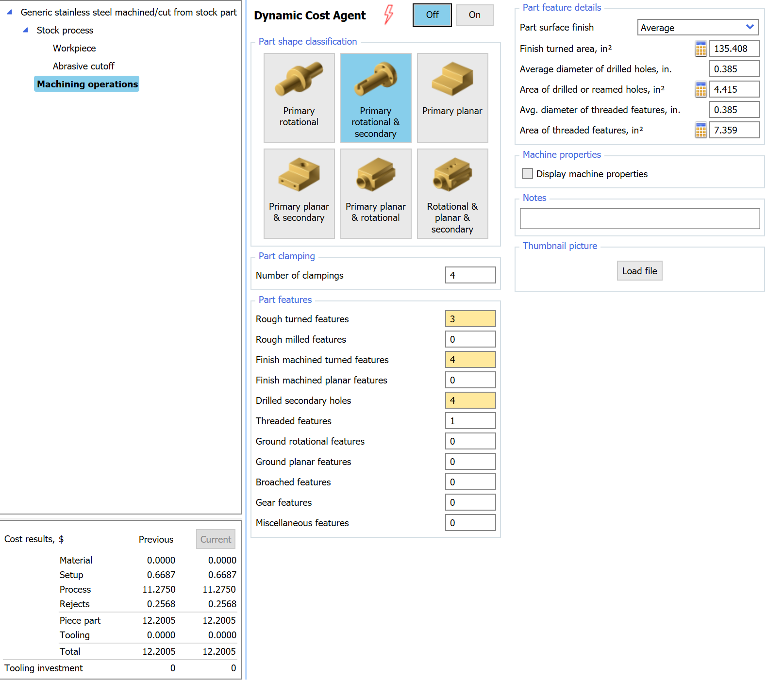Select Workpiece in the process tree
This screenshot has height=681, width=784.
[x=74, y=48]
